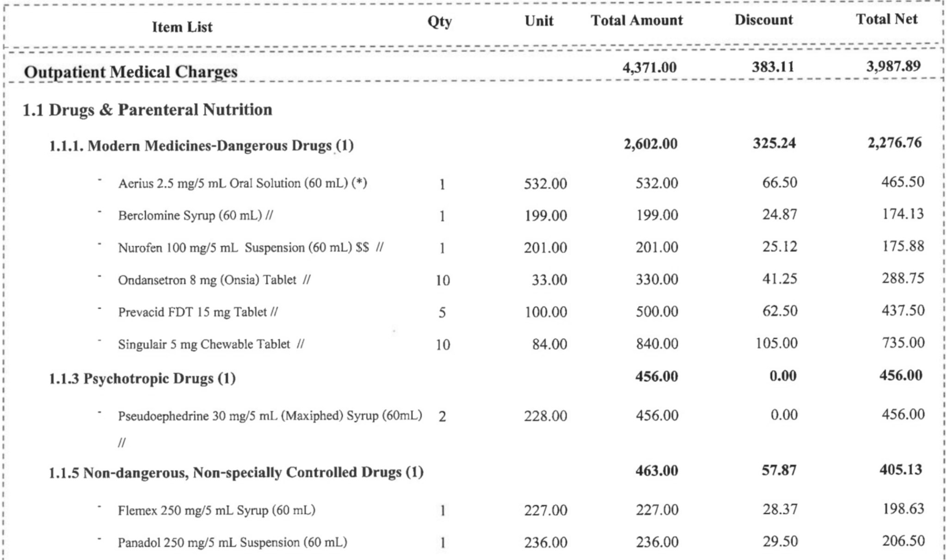Viewport: 947px width, 560px height.
Task: Select the Drugs & Parenteral Nutrition section
Action: click(148, 110)
